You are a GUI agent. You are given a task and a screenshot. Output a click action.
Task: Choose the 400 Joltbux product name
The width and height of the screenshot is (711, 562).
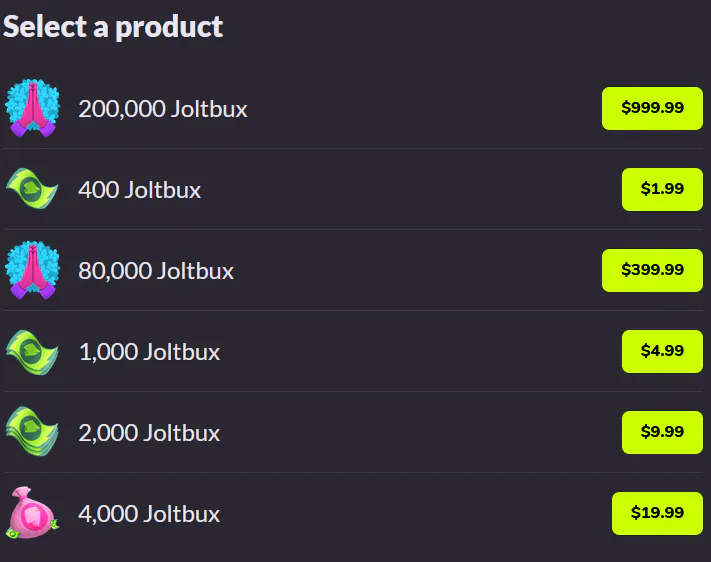pos(139,190)
